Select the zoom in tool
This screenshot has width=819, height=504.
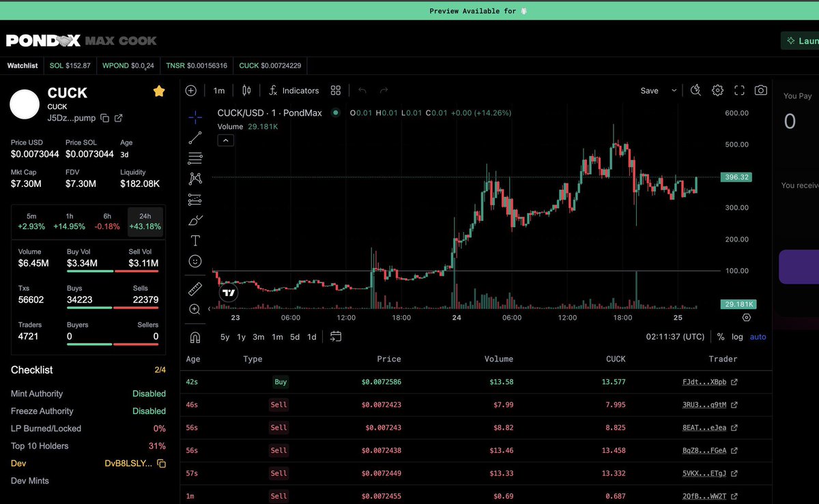point(195,310)
